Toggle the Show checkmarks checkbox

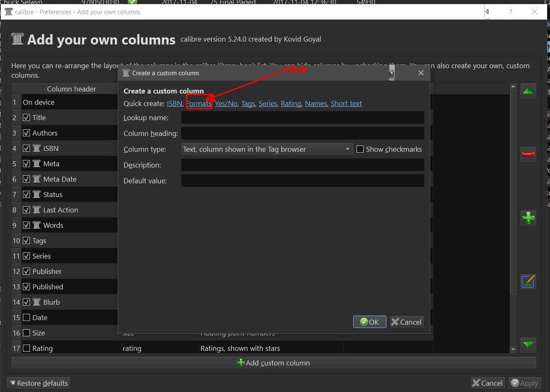[360, 149]
